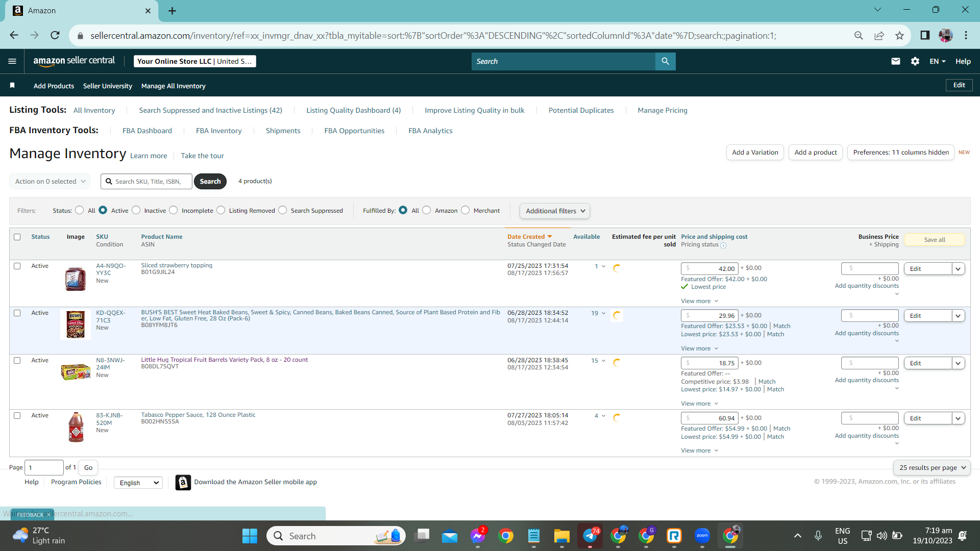Open the Potential Duplicates tab
This screenshot has width=980, height=551.
(581, 110)
